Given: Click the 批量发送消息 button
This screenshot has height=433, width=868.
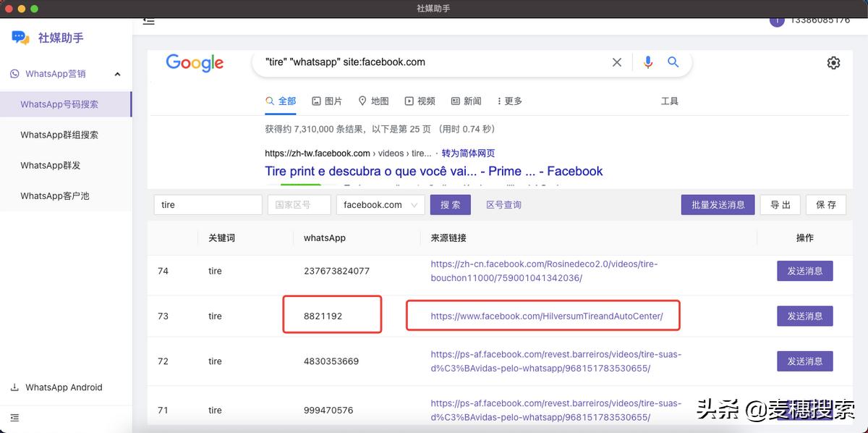Looking at the screenshot, I should 718,205.
